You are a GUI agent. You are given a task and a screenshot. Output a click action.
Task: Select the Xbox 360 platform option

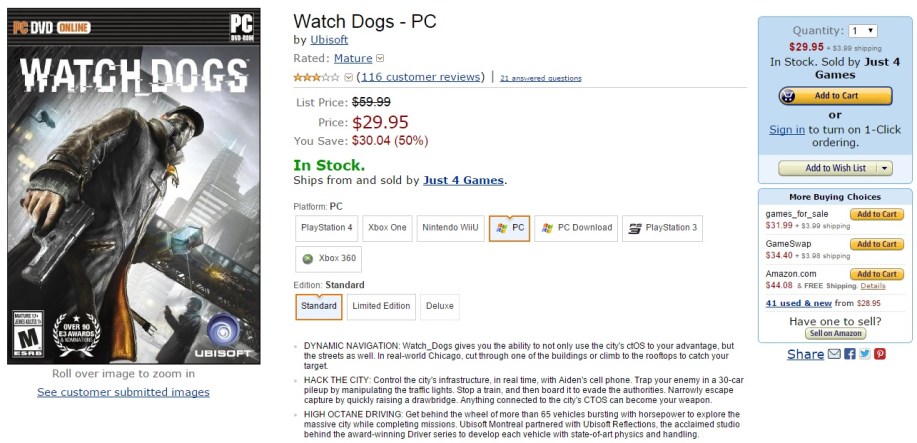pos(329,258)
